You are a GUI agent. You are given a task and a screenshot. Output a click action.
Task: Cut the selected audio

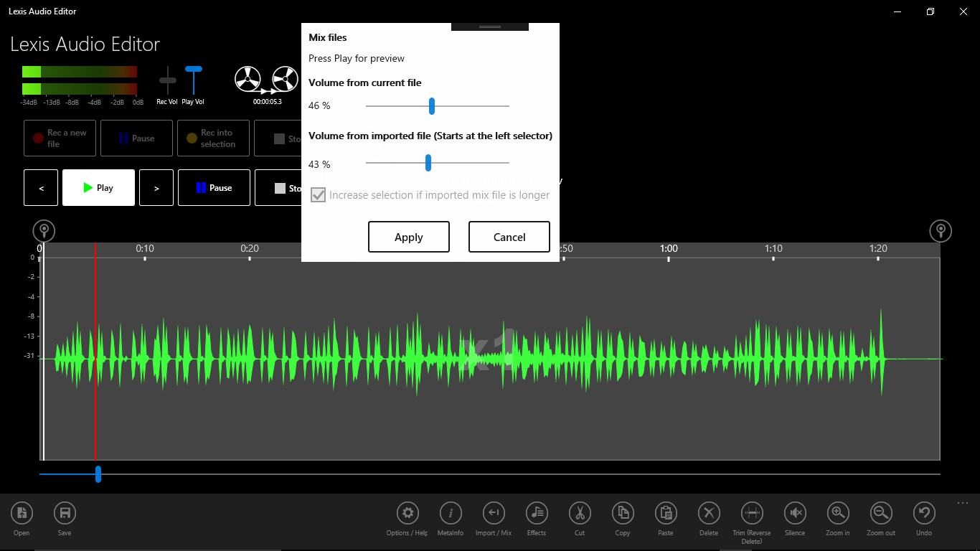pyautogui.click(x=580, y=513)
